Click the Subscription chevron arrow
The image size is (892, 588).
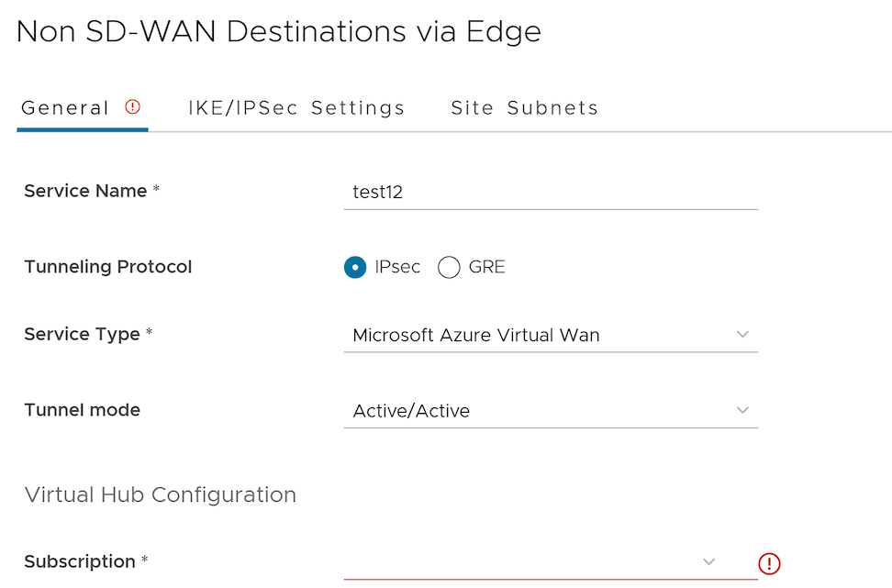[708, 561]
